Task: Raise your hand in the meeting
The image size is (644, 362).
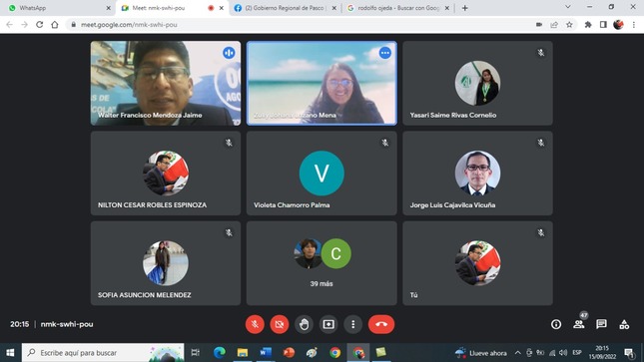Action: click(304, 324)
